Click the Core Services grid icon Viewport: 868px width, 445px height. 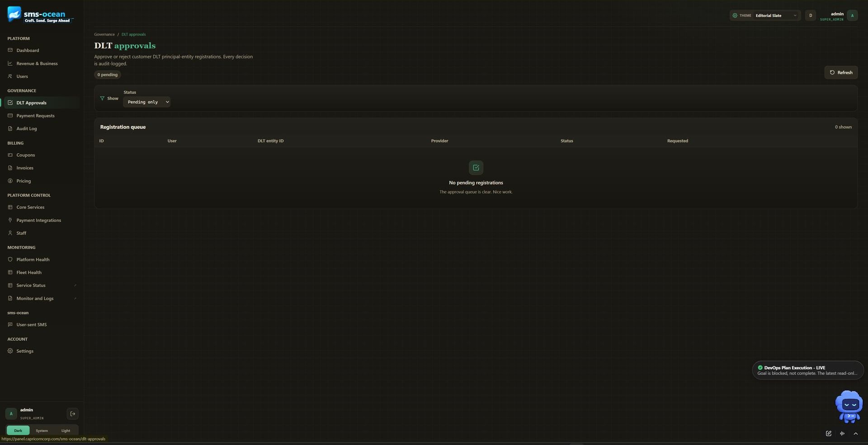click(10, 207)
